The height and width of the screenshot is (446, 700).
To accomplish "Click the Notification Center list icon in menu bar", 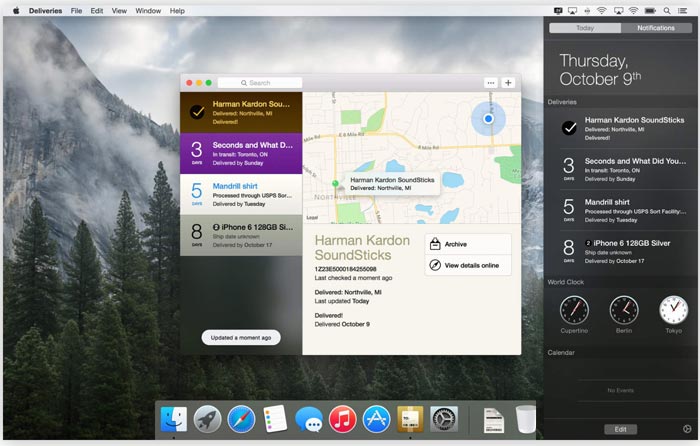I will point(683,11).
